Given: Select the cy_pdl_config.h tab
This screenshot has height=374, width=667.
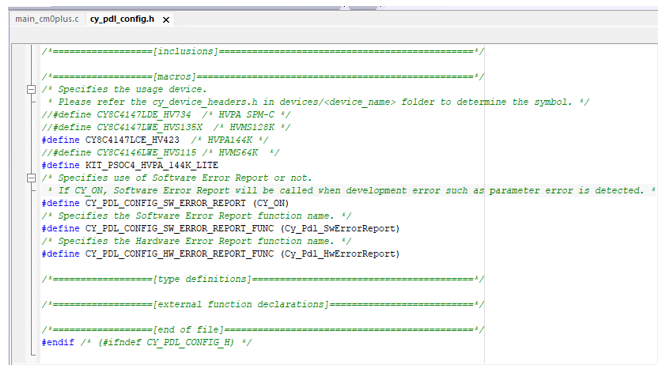Looking at the screenshot, I should [122, 19].
